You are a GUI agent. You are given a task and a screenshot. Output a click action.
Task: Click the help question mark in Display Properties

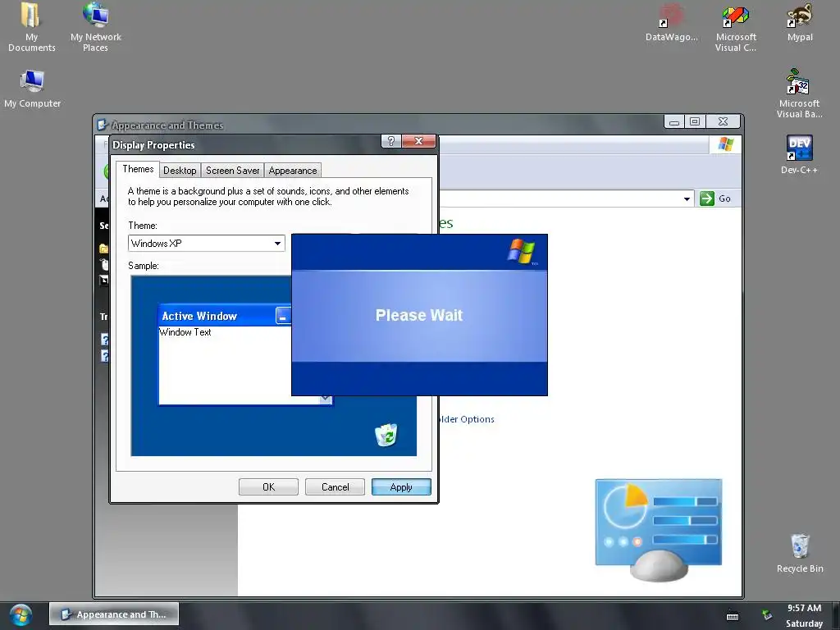coord(391,141)
